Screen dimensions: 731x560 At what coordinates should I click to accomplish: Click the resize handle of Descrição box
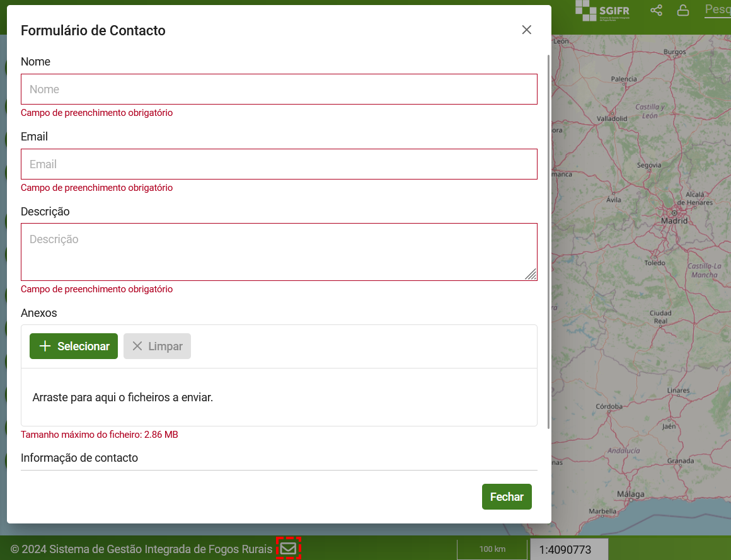pyautogui.click(x=531, y=275)
